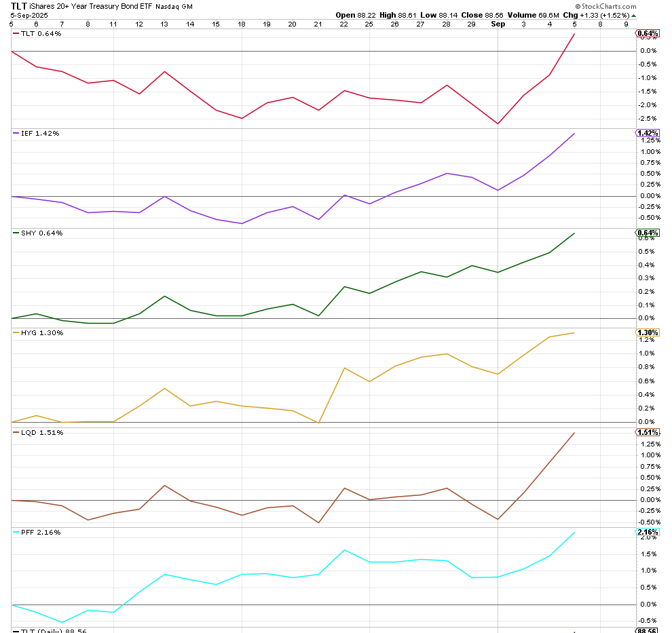Click the TLT 0.64% price tag on right axis
672x633 pixels.
pos(648,33)
